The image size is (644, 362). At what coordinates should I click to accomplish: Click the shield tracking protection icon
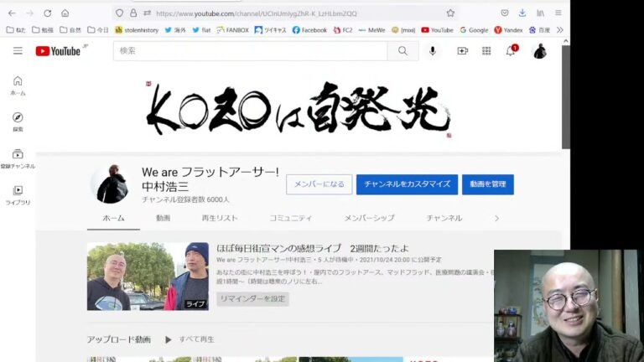(x=119, y=13)
